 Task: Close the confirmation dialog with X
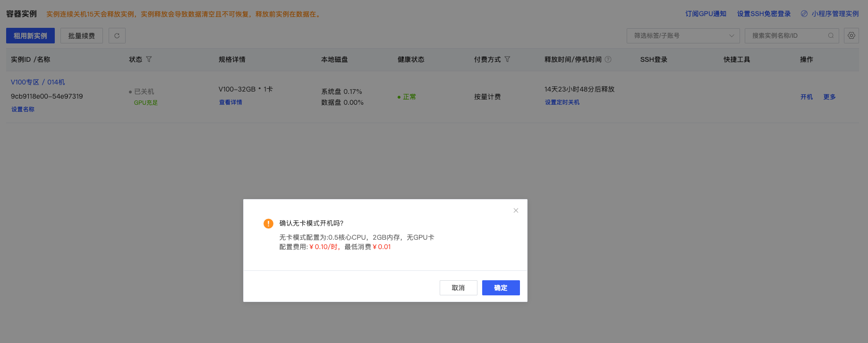[516, 210]
